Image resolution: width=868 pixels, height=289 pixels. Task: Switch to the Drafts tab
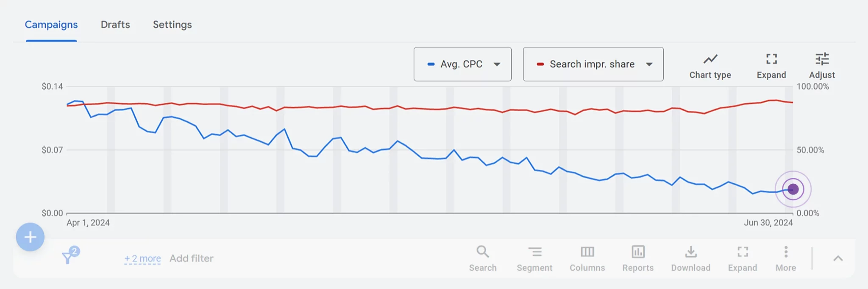coord(115,25)
